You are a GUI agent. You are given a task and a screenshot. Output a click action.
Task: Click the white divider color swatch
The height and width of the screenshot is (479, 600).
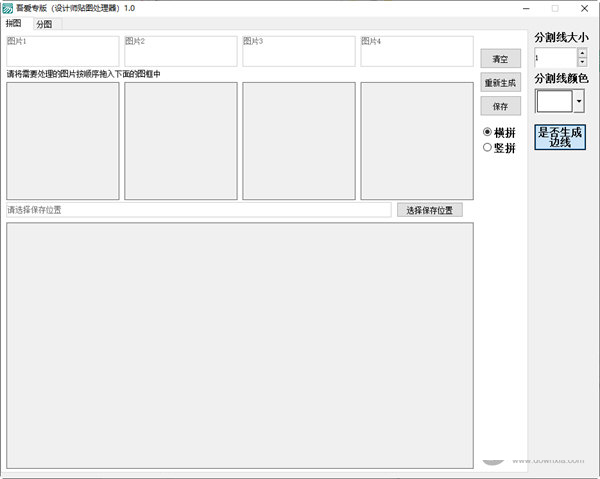pos(554,101)
